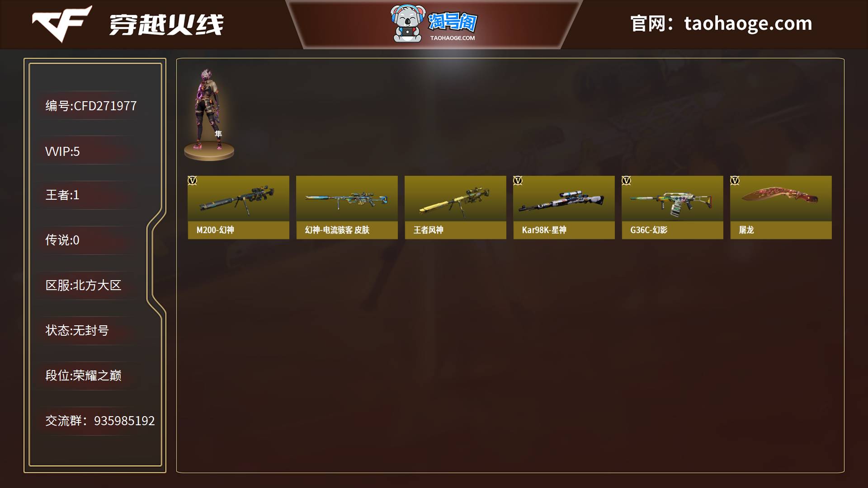868x488 pixels.
Task: Select the VVIP:5 info row
Action: click(62, 151)
